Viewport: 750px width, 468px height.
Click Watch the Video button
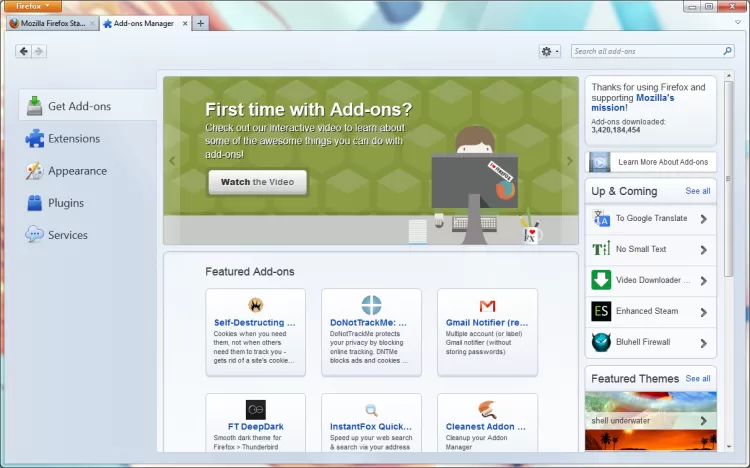tap(257, 182)
